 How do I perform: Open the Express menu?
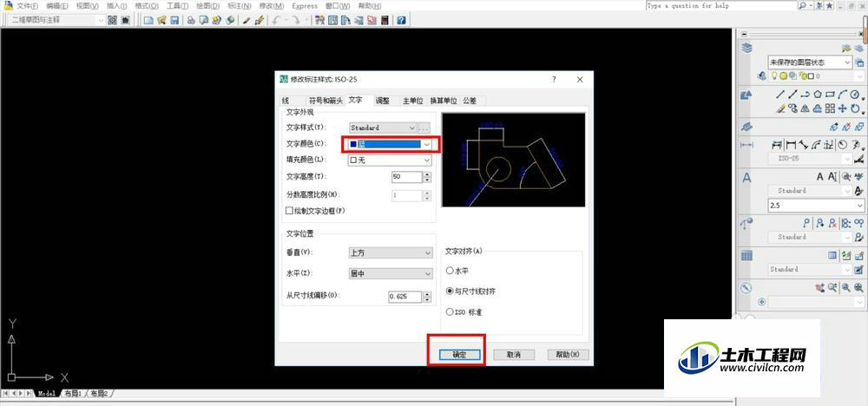pyautogui.click(x=305, y=6)
